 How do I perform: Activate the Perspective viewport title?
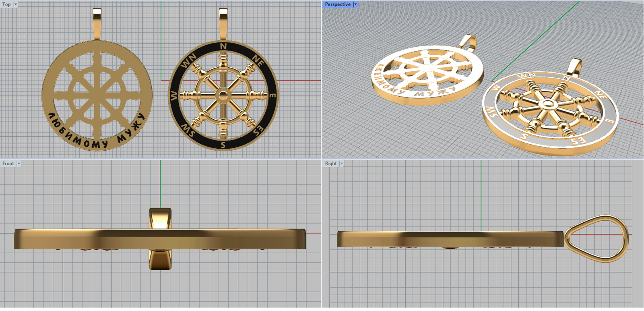[x=337, y=4]
